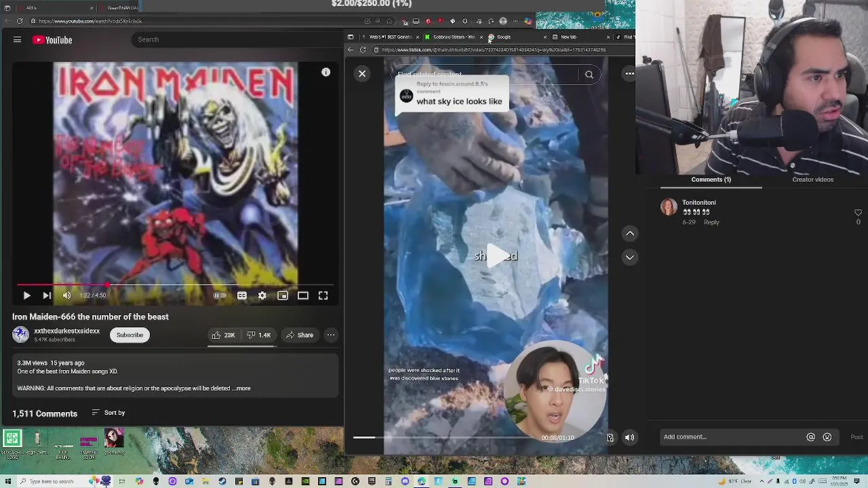The width and height of the screenshot is (868, 488).
Task: Switch to Comments (1) tab
Action: pyautogui.click(x=711, y=180)
